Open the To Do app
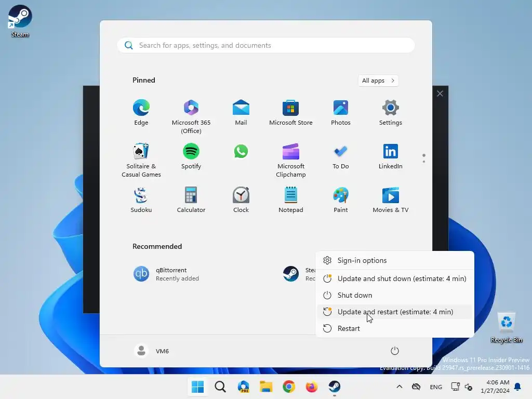 coord(341,156)
